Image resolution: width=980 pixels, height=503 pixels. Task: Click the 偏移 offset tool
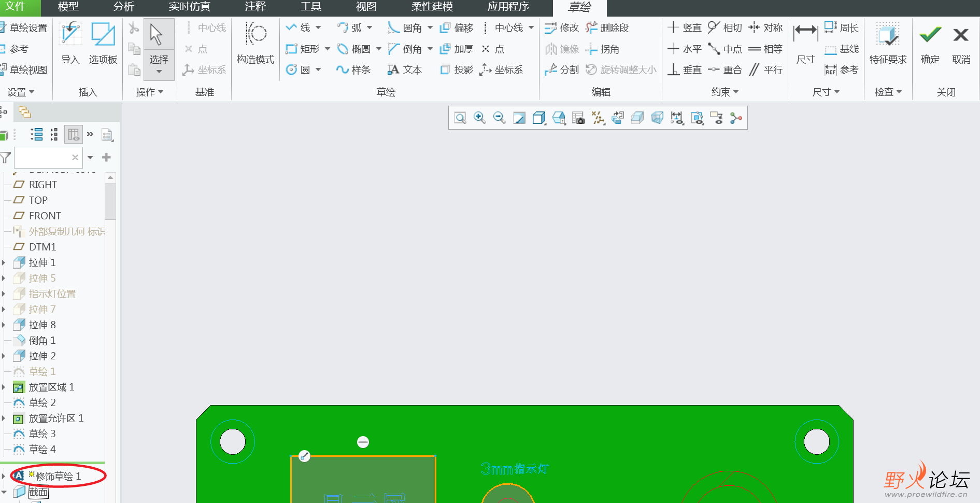pos(457,27)
